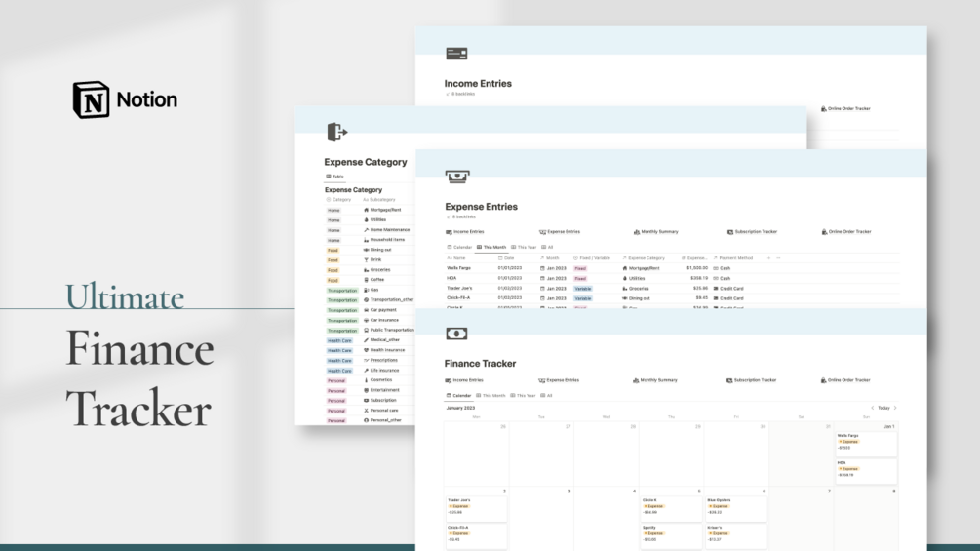Click the Today button in calendar
Screen dimensions: 980x551
pyautogui.click(x=883, y=408)
